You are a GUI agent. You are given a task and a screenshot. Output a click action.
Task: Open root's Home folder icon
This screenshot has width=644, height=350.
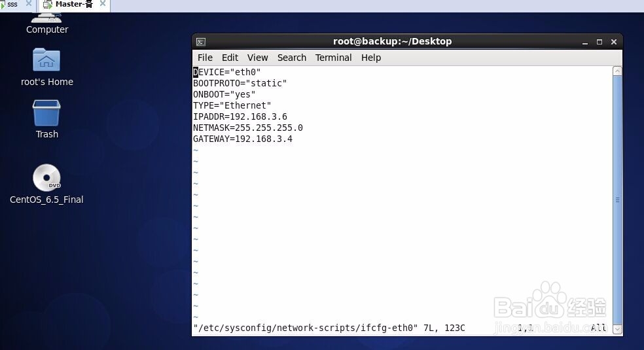point(46,60)
